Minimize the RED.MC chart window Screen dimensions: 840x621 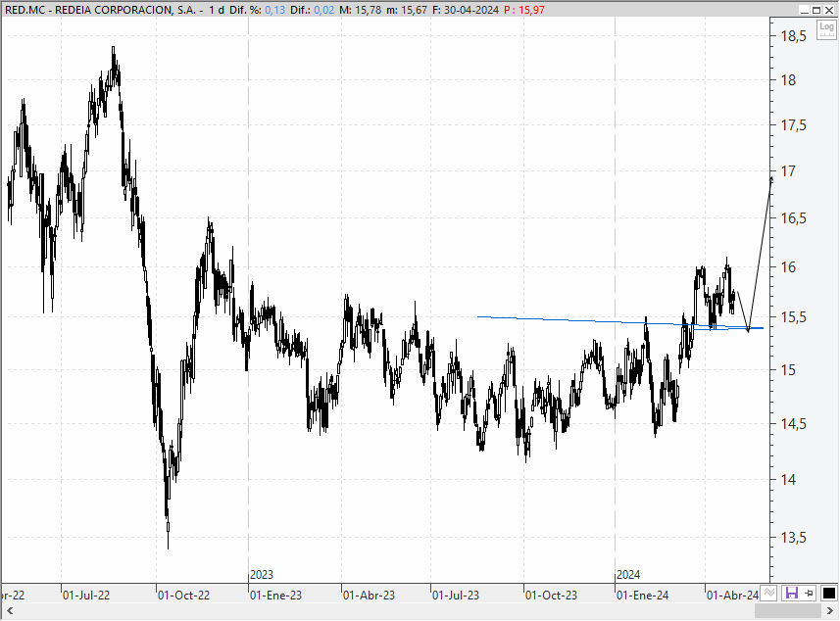(805, 10)
